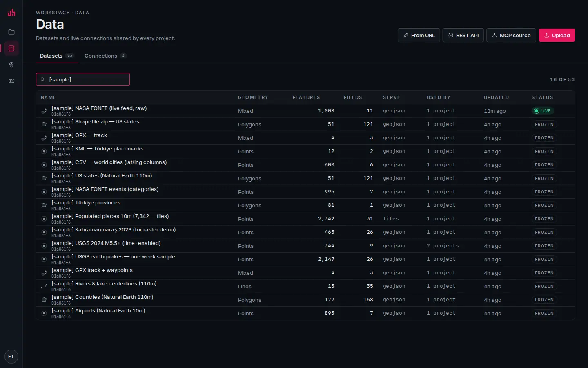
Task: Click the REST API button
Action: coord(463,35)
